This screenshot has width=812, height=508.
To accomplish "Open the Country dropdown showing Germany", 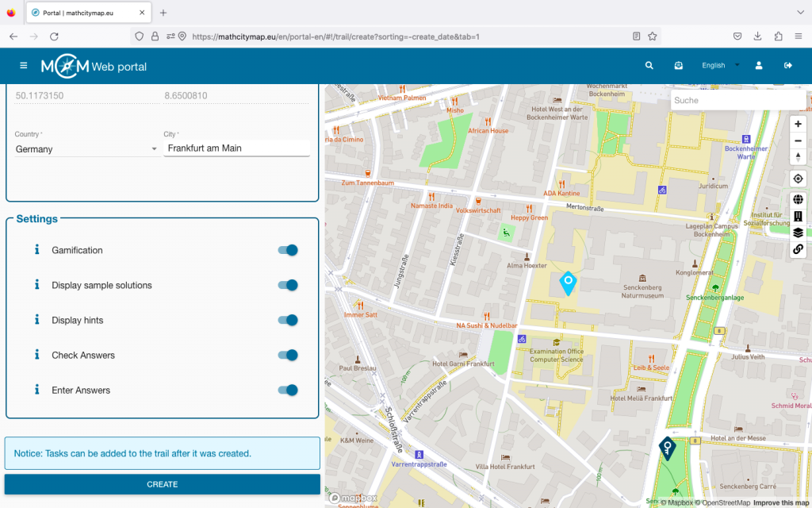I will 86,149.
